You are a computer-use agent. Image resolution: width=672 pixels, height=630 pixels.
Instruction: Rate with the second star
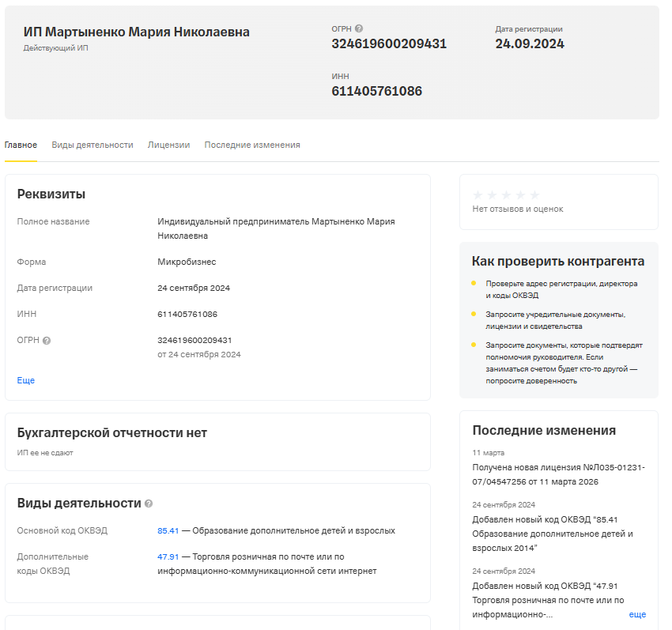tap(492, 194)
